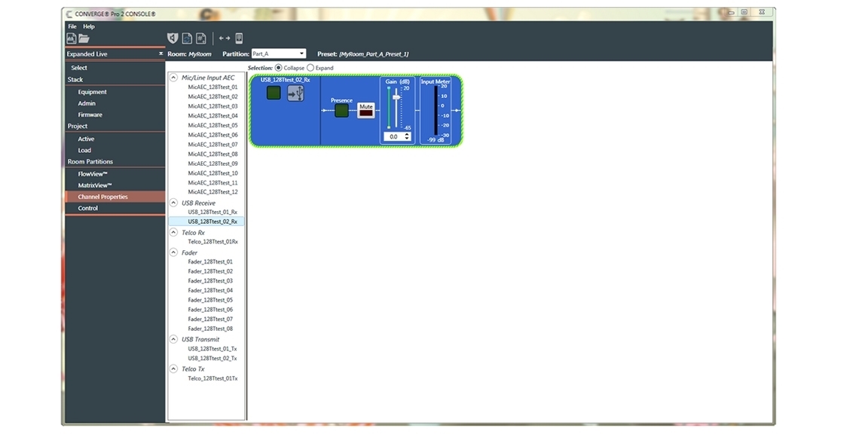Click the save project file icon

(x=72, y=38)
